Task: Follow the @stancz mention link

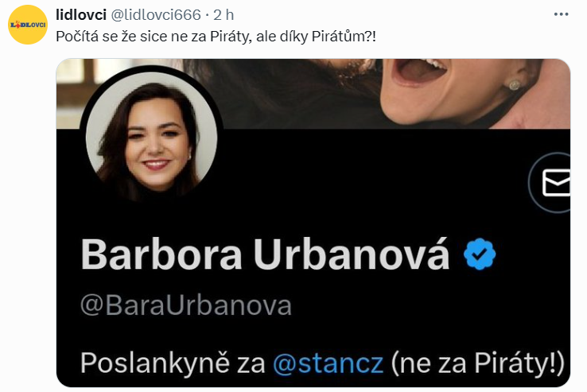Action: pyautogui.click(x=328, y=363)
